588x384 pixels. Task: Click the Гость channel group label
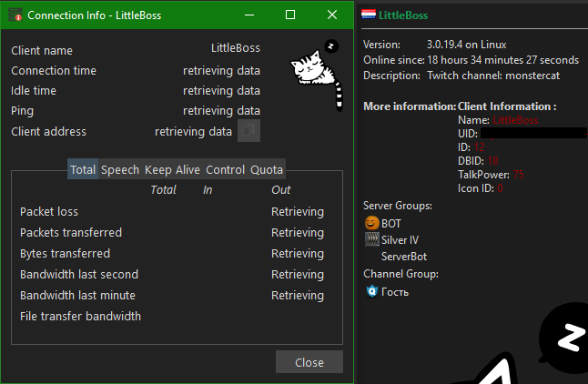click(x=394, y=292)
